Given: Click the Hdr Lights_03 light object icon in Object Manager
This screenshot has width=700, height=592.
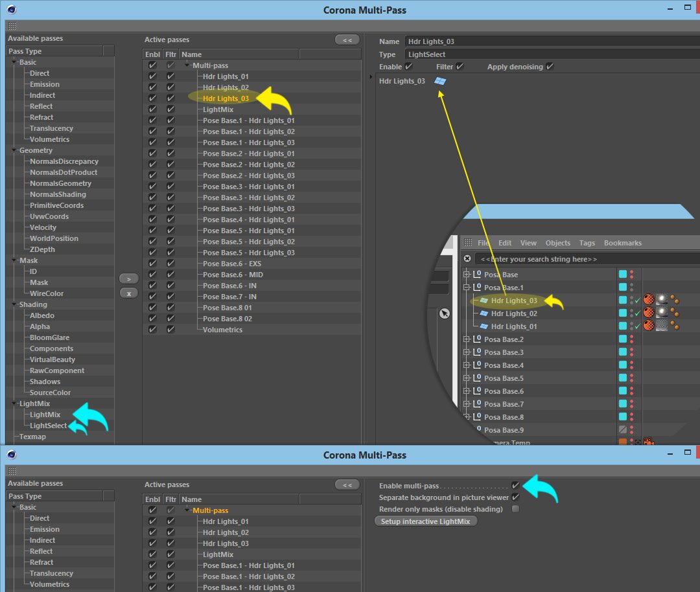Looking at the screenshot, I should click(484, 301).
